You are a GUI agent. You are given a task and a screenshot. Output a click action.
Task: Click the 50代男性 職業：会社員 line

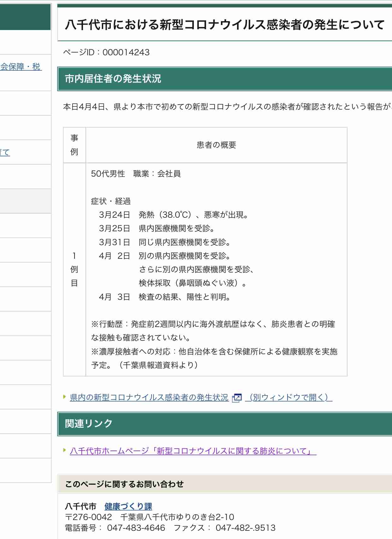click(x=136, y=174)
